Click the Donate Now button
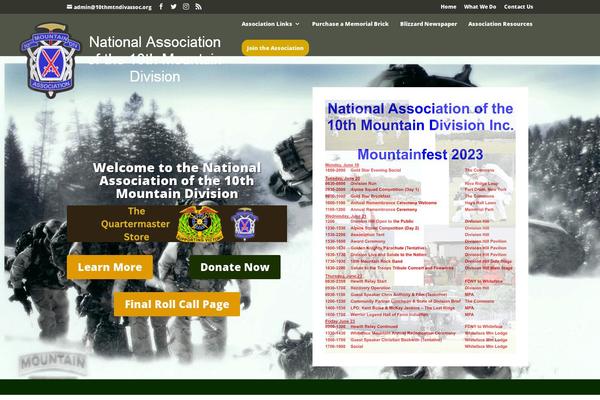 coord(235,267)
